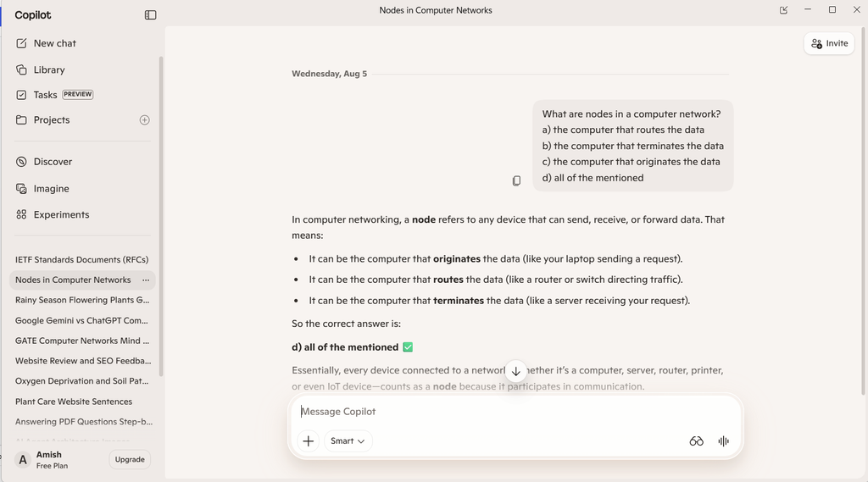The image size is (868, 482).
Task: Select Nodes in Computer Networks chat
Action: [x=73, y=280]
